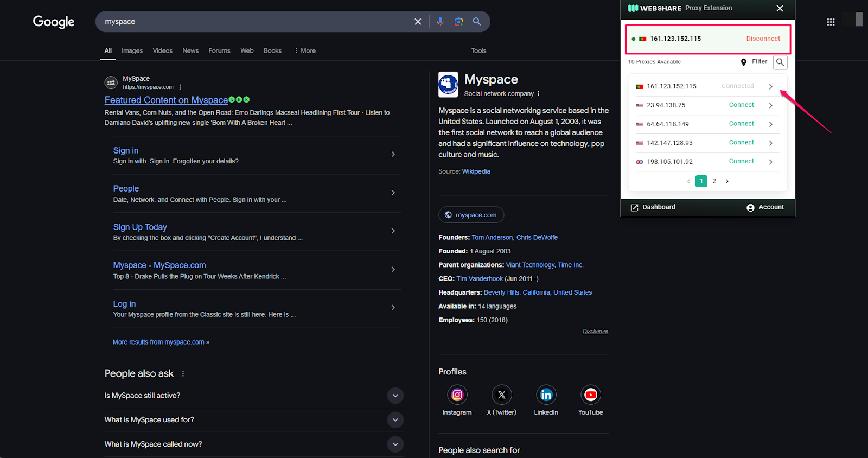Focus the Google search input field

click(x=255, y=22)
